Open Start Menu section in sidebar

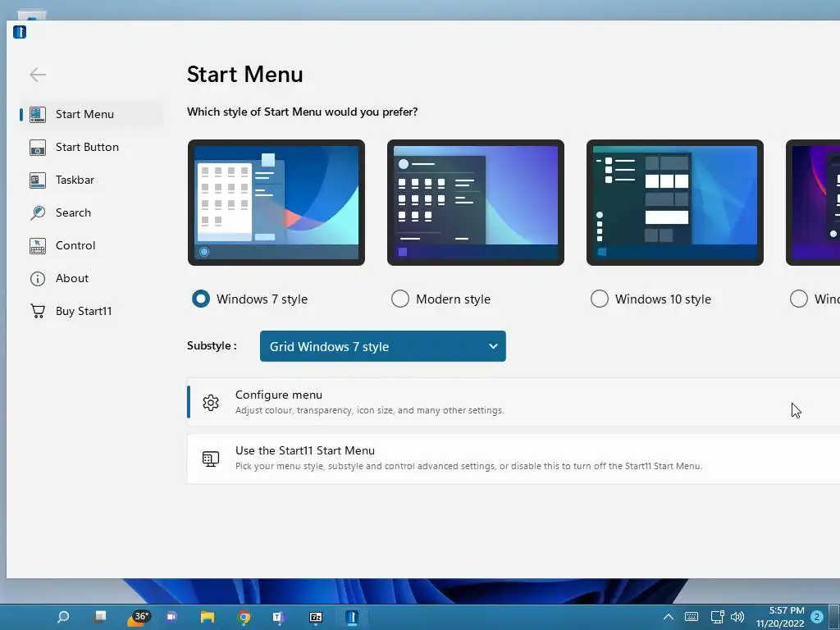click(x=90, y=114)
